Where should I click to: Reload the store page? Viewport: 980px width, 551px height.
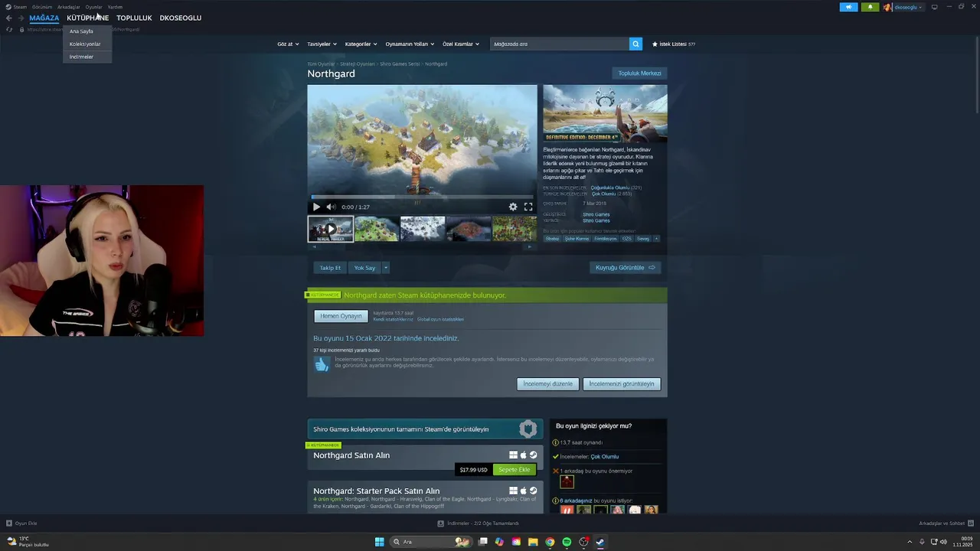tap(9, 29)
